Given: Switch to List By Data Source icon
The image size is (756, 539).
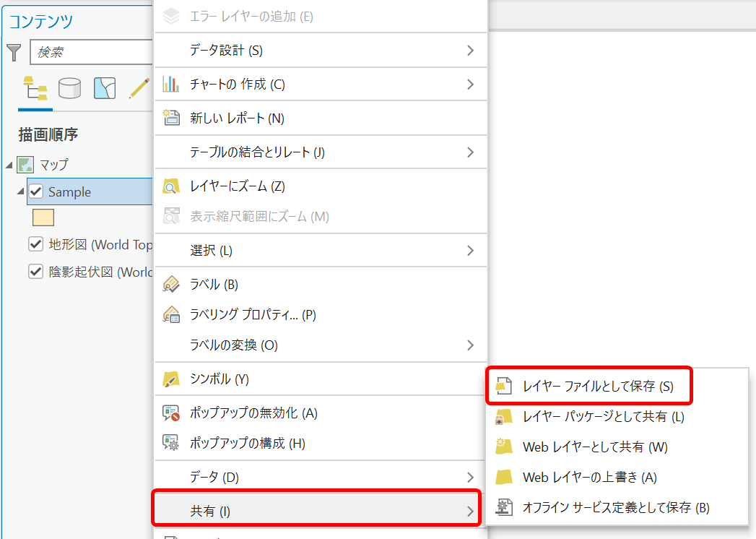Looking at the screenshot, I should (x=70, y=88).
